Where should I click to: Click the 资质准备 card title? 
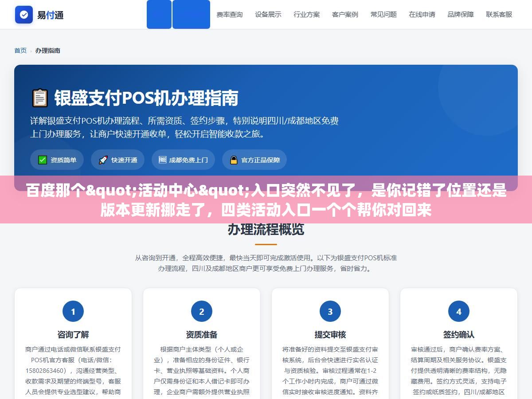(202, 335)
